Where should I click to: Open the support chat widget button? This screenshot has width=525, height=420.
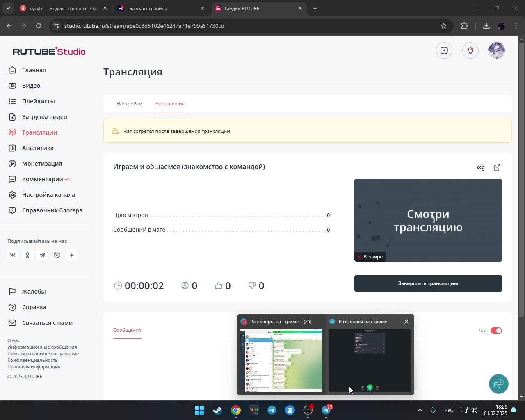coord(499,383)
